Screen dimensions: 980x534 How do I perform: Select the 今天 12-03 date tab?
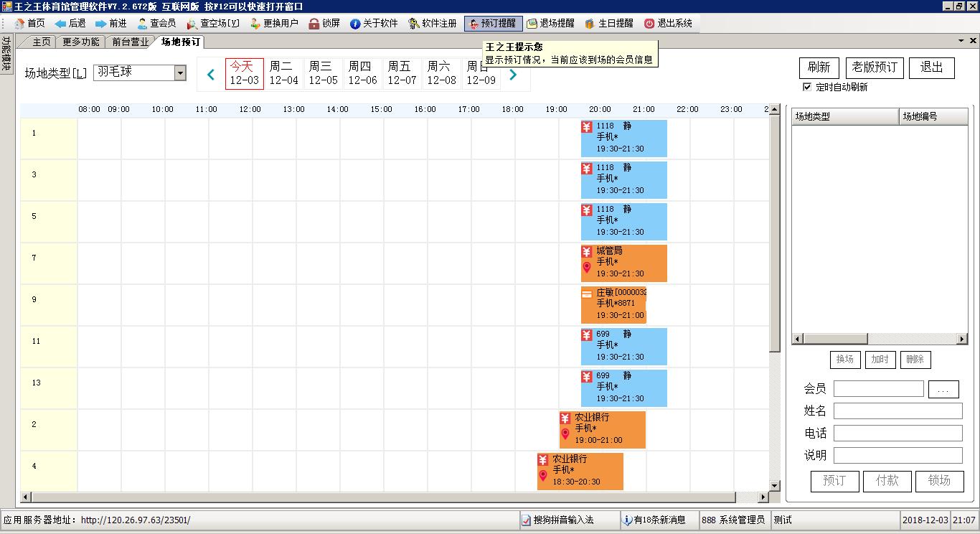coord(246,74)
